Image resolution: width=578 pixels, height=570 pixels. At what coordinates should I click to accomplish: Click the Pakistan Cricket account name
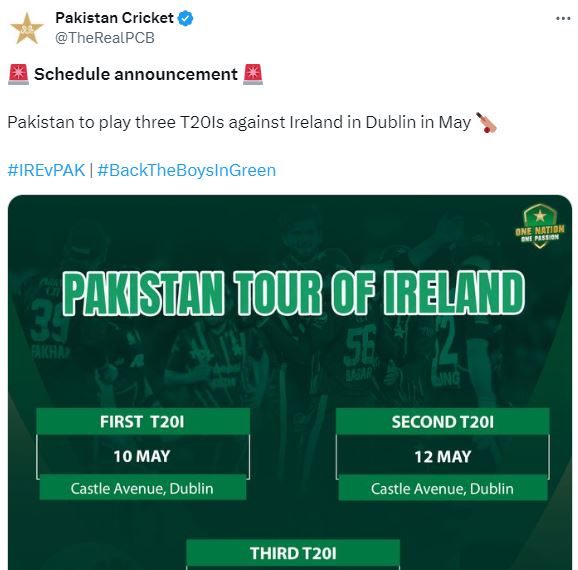pyautogui.click(x=114, y=18)
